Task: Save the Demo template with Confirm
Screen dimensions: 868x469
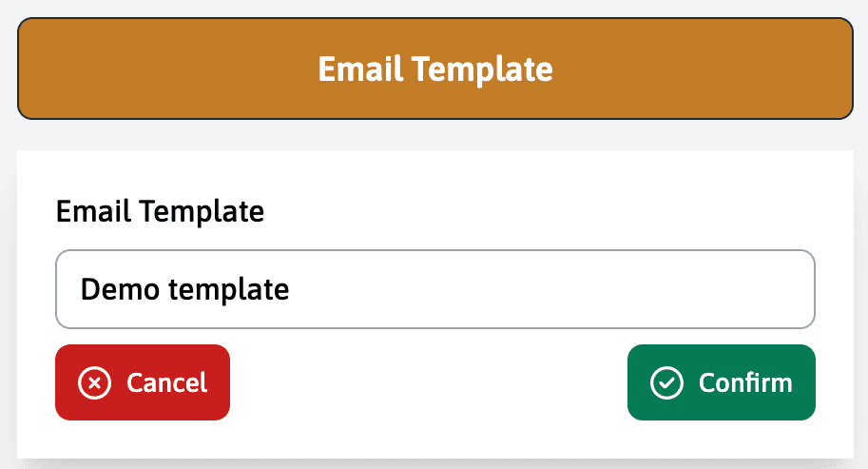Action: coord(722,382)
